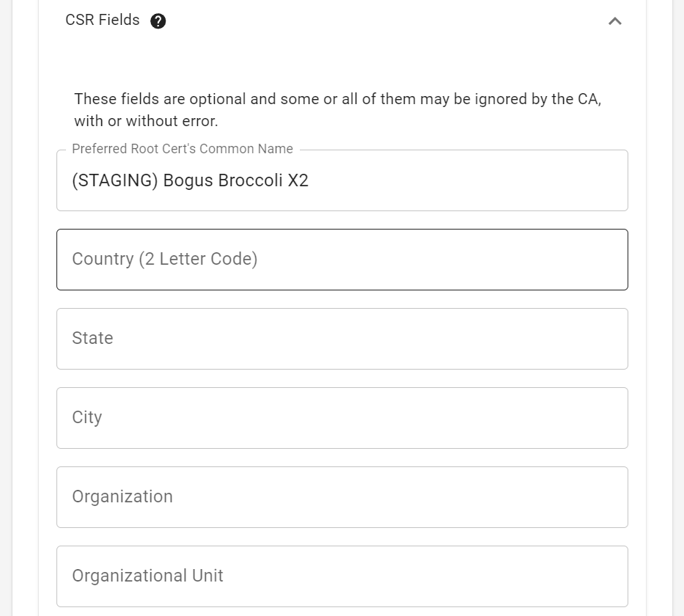Select the label Preferred Root Cert's Common Name
This screenshot has width=684, height=616.
[182, 149]
